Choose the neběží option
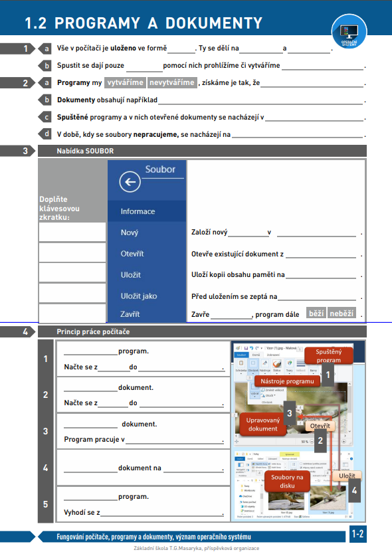 tap(341, 313)
